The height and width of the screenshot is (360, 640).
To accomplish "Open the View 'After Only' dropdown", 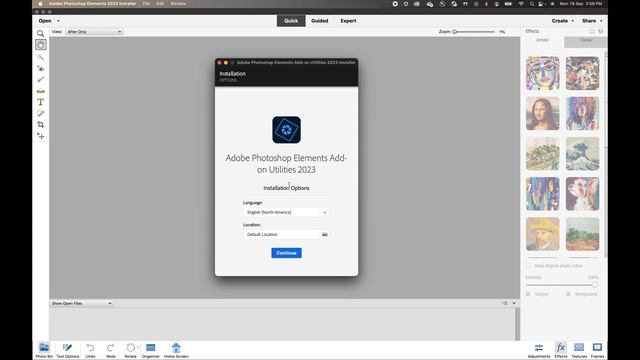I will click(94, 31).
